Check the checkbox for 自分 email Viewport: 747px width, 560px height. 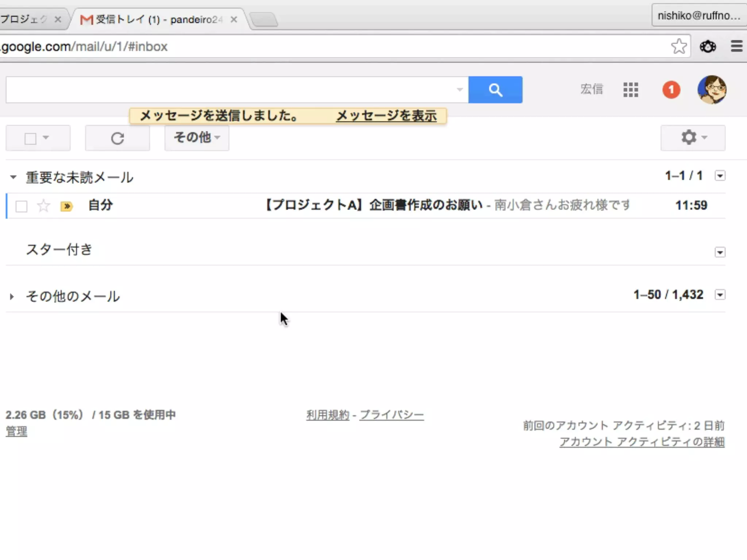22,206
